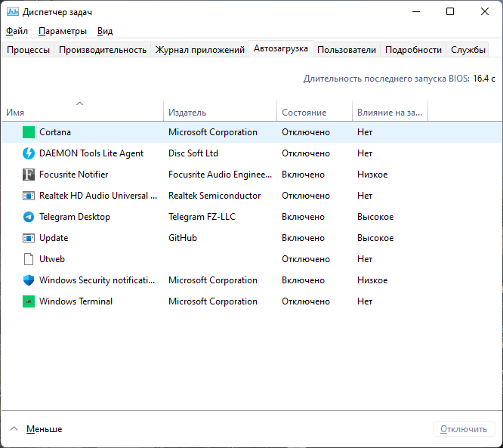Viewport: 503px width, 448px height.
Task: Click the Disc Soft Ltd publisher cell
Action: pos(193,153)
